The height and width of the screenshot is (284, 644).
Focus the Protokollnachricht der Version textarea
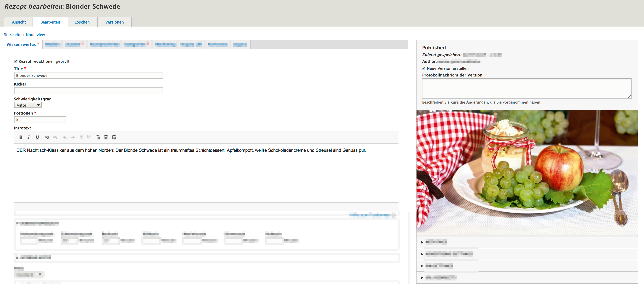(x=527, y=88)
